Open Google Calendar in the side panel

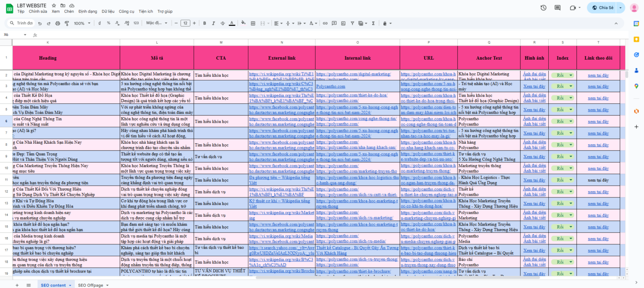tap(636, 23)
